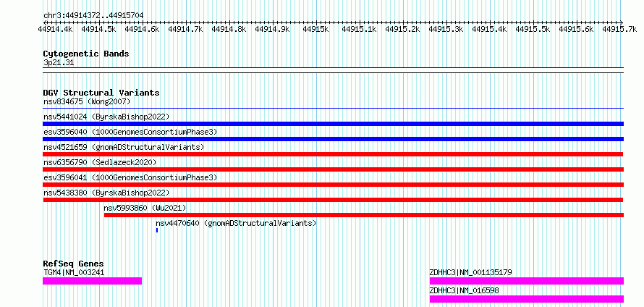Open the nsv834675 (Wong2007) variant label
This screenshot has height=307, width=644.
point(87,101)
